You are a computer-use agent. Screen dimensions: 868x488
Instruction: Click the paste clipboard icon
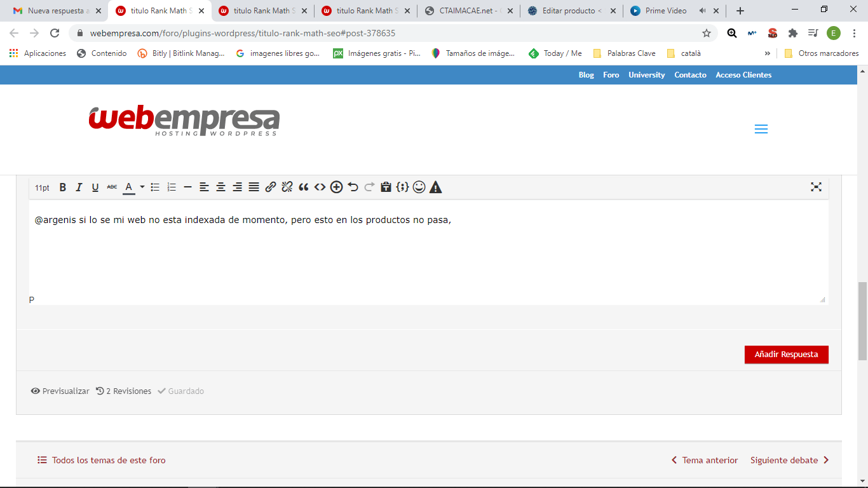tap(386, 187)
